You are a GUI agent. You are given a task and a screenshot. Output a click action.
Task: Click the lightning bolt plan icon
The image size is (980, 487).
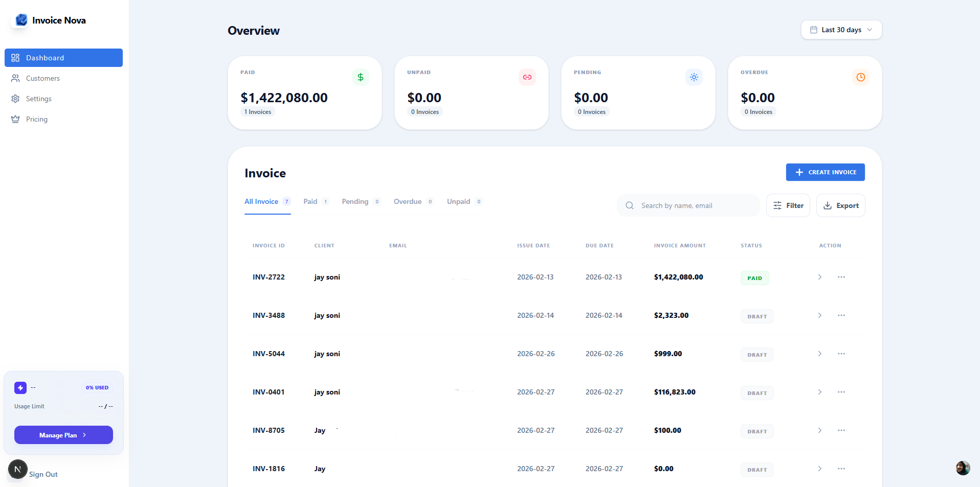(20, 388)
